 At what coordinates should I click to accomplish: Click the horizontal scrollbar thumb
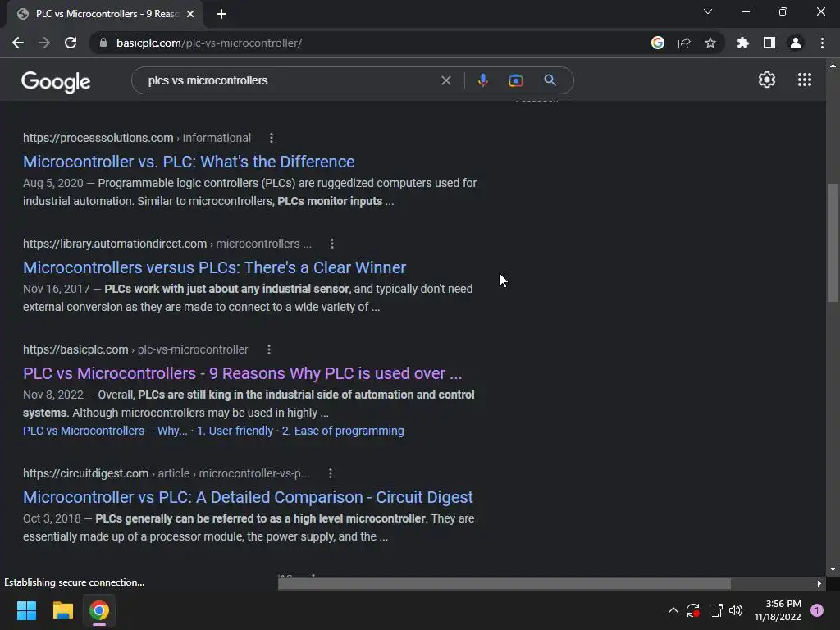point(504,583)
